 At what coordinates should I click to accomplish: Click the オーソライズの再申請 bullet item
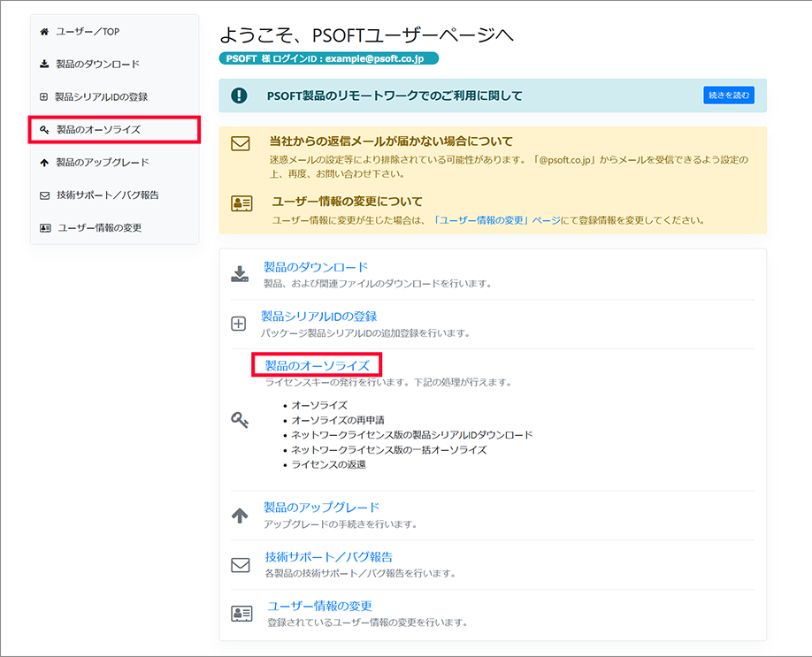point(338,420)
